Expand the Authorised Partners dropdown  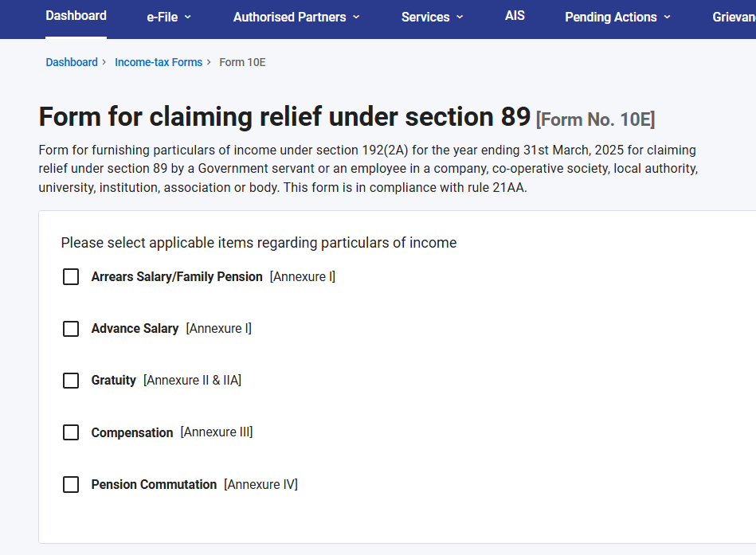point(289,16)
